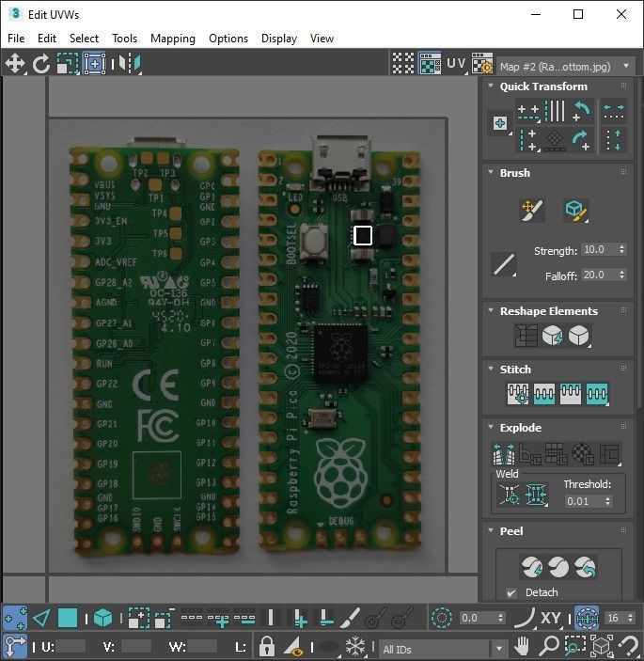Click the Break icon in Explode
The image size is (644, 661).
click(504, 454)
